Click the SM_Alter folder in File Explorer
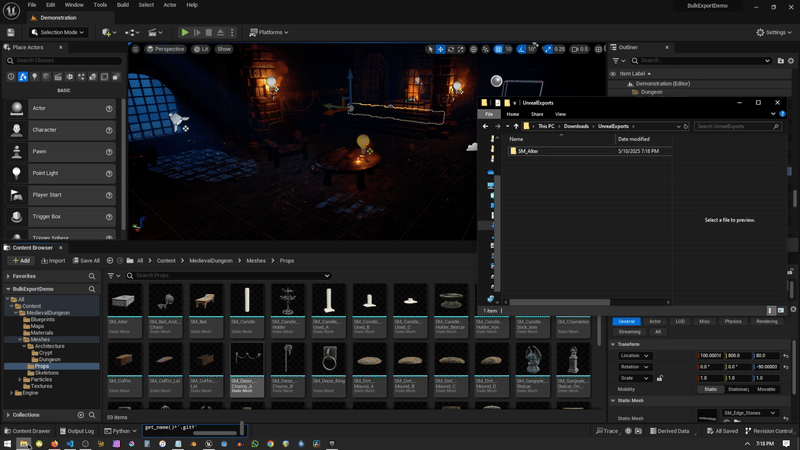 [x=528, y=151]
